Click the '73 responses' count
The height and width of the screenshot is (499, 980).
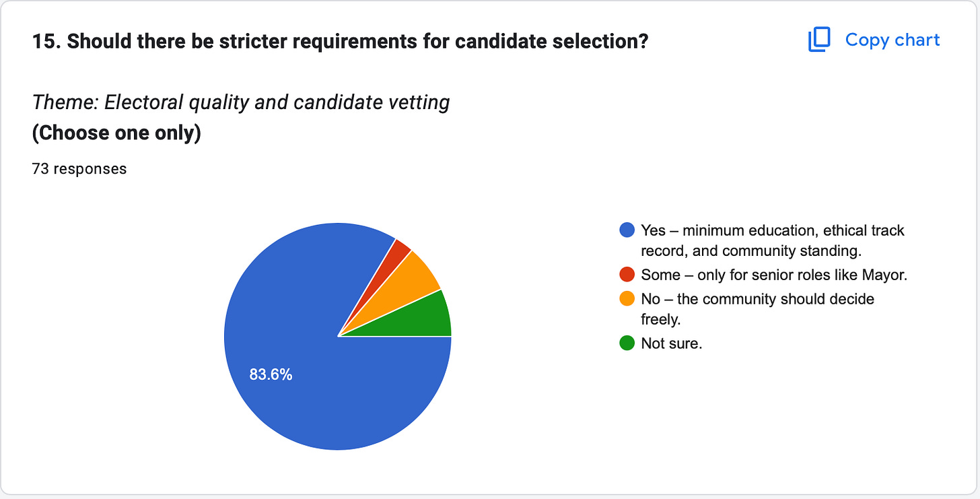[x=79, y=168]
